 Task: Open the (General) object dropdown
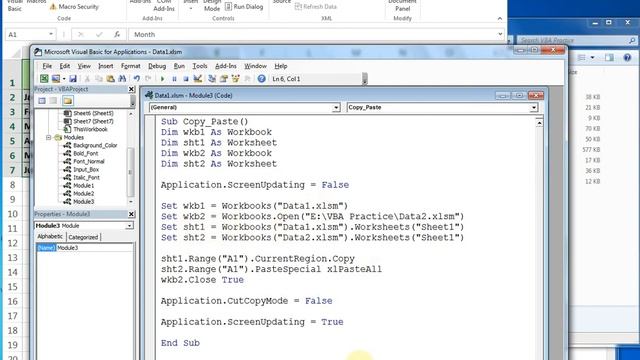336,107
